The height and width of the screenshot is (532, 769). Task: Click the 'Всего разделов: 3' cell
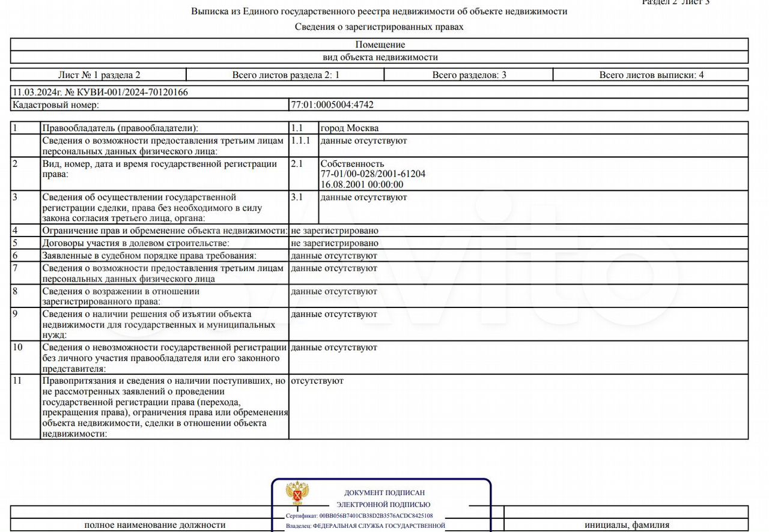469,75
